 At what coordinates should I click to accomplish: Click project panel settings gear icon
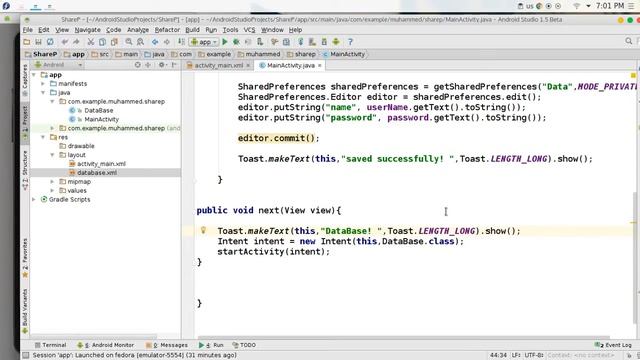[x=162, y=65]
